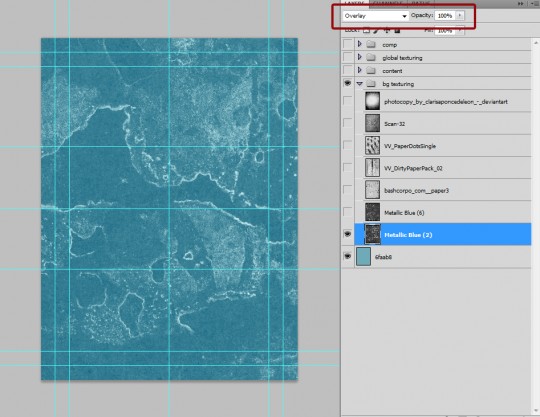Select the comp group name

[x=390, y=45]
